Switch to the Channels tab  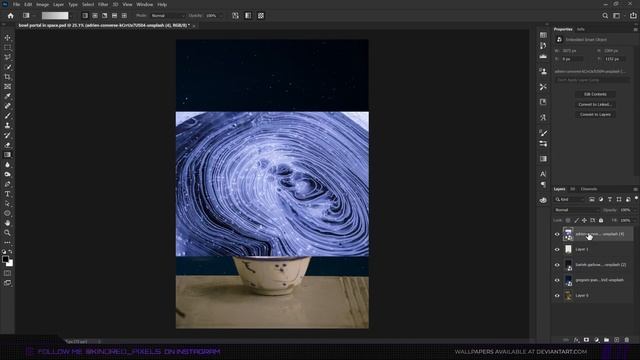pos(589,189)
